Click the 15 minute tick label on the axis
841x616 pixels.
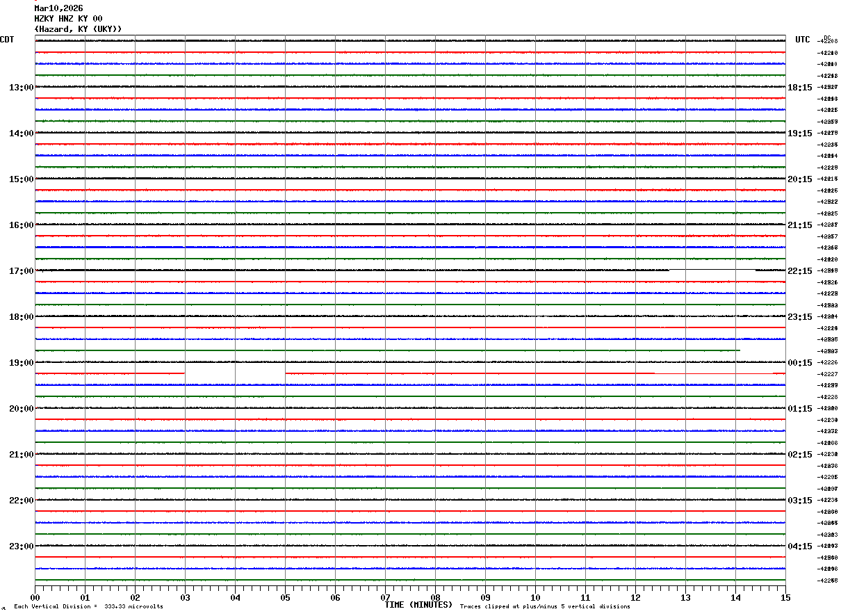click(x=785, y=597)
